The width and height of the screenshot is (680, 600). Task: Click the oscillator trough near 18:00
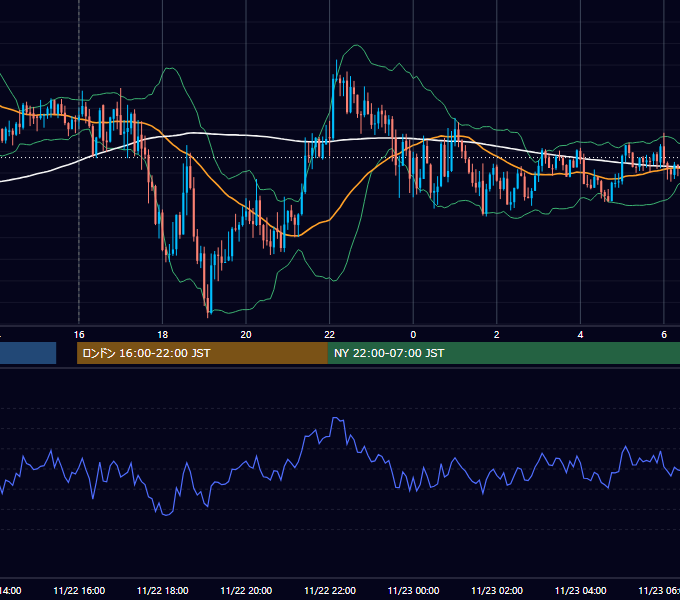click(x=167, y=513)
